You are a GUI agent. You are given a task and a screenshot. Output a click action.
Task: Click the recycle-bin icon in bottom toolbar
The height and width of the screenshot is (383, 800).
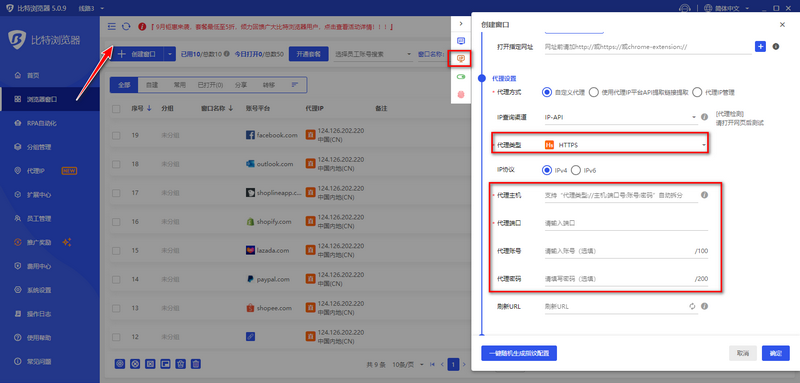181,364
